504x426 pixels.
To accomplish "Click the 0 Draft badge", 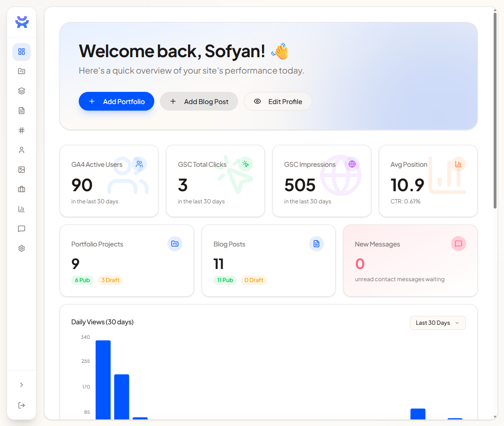I will (254, 280).
